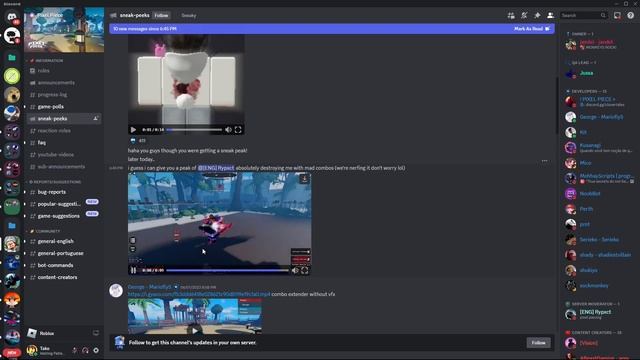
Task: Open the doge avatar server icon
Action: (x=12, y=95)
